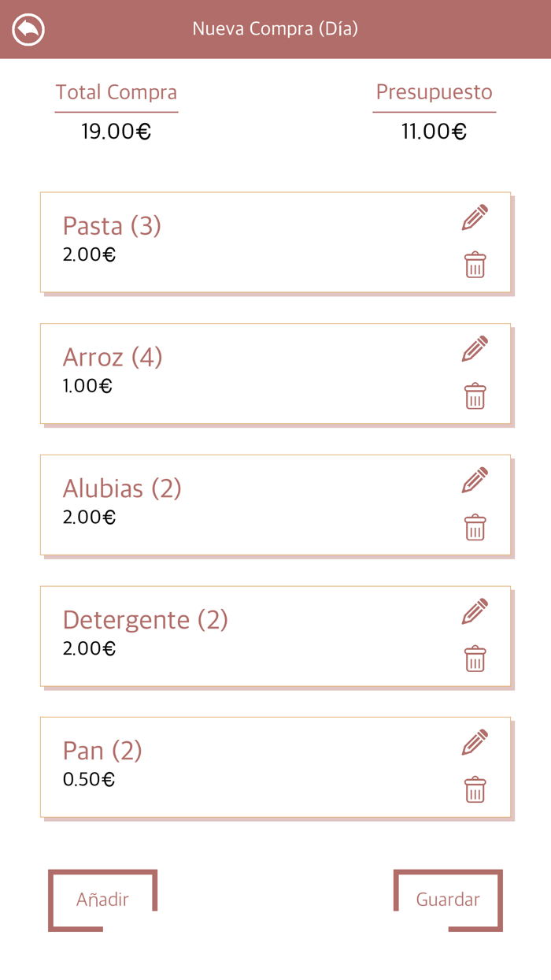The image size is (551, 980).
Task: Click the Presupuesto heading
Action: (x=435, y=92)
